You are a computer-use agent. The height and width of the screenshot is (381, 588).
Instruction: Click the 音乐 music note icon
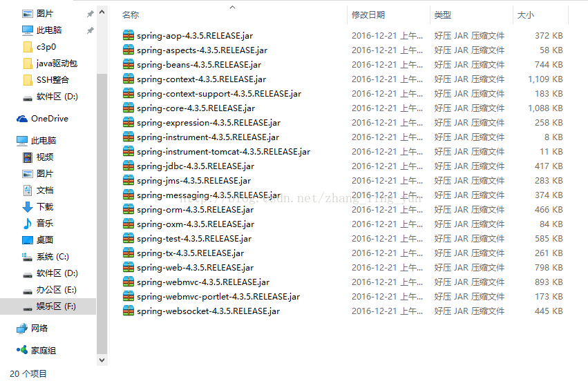[28, 223]
